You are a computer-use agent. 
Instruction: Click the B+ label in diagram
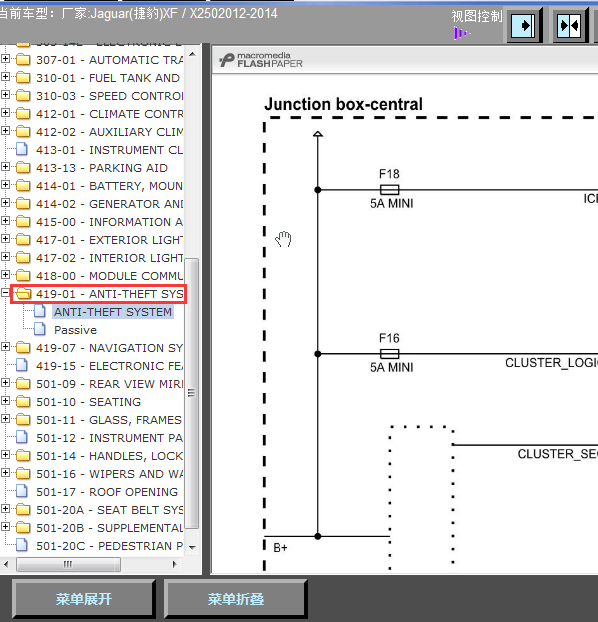click(280, 548)
